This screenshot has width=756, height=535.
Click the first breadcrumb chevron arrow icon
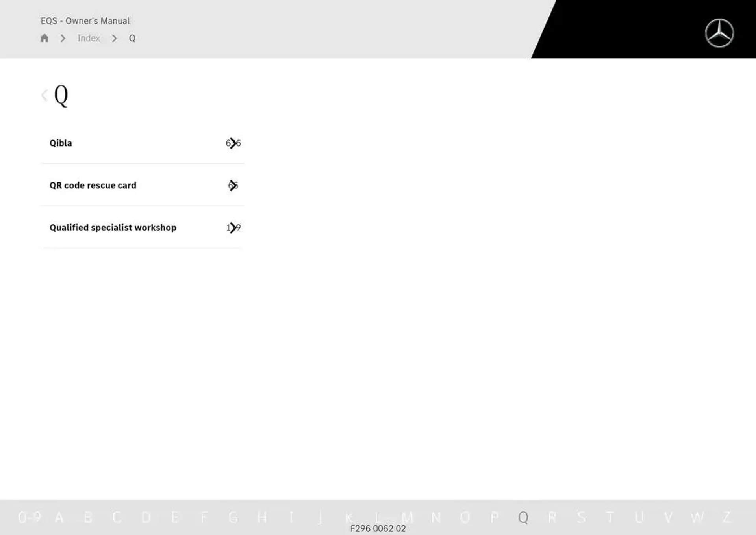click(x=63, y=38)
